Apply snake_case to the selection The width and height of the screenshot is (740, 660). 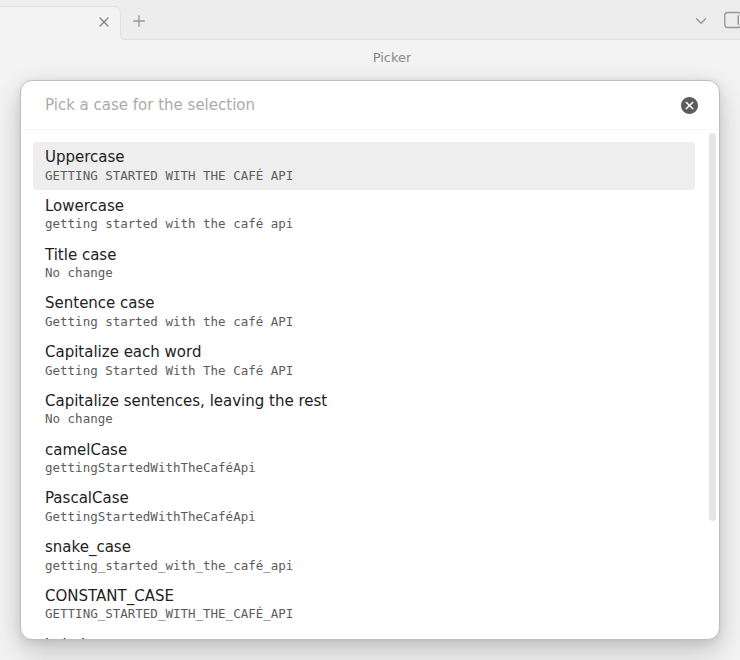pyautogui.click(x=364, y=556)
